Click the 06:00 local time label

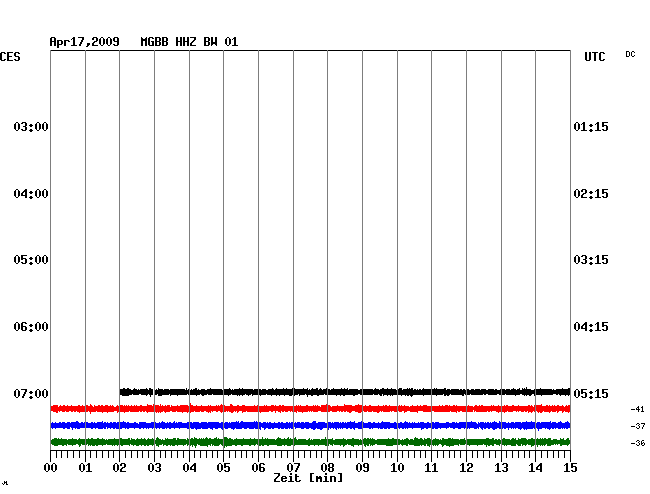pos(31,327)
